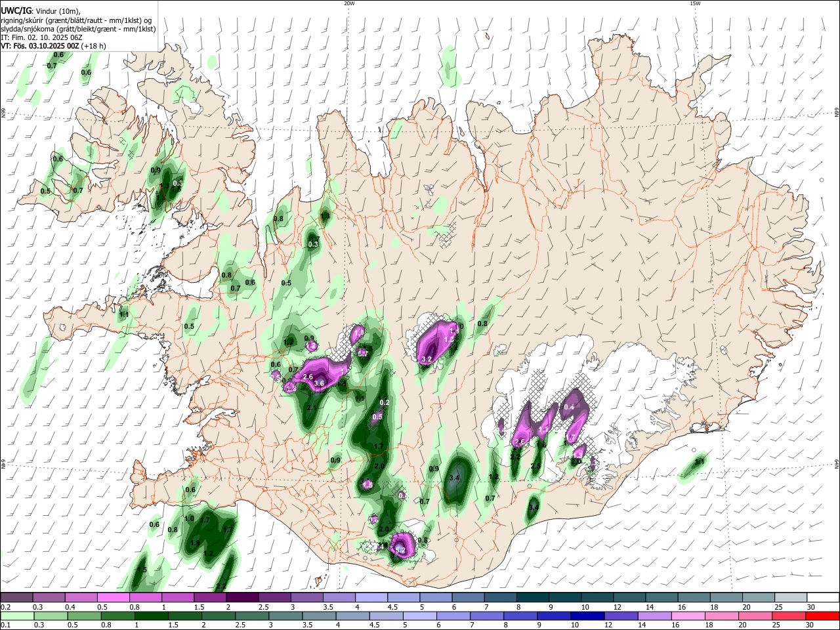Pick the darkest purple snow swatch labeled 2
This screenshot has width=840, height=630.
[241, 598]
